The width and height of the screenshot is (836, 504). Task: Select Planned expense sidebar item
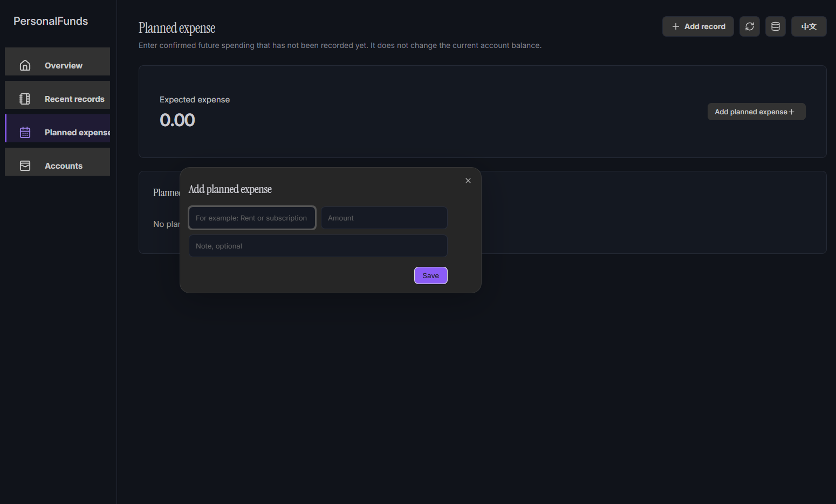[57, 128]
